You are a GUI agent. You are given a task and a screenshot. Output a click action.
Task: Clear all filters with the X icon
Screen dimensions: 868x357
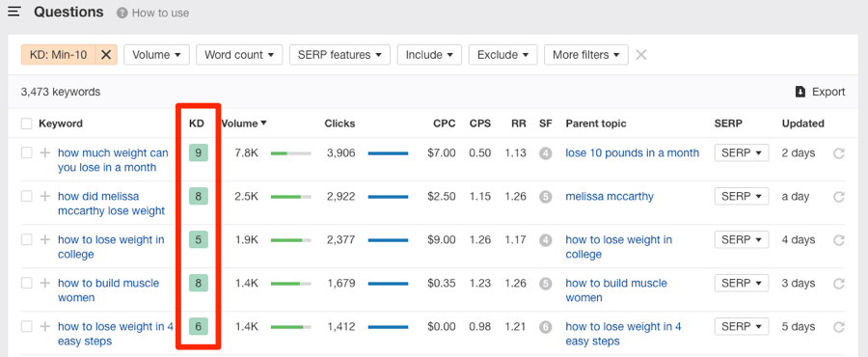coord(641,55)
